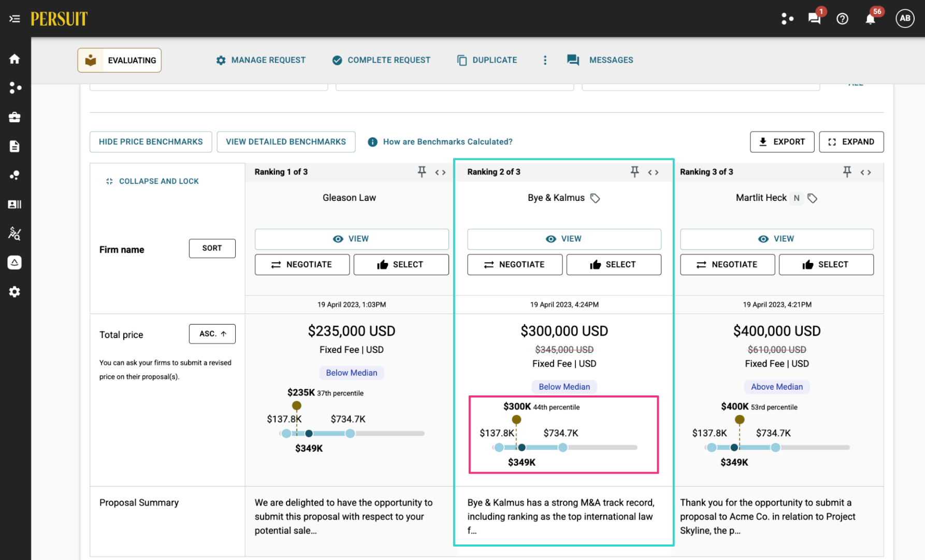
Task: Expand the Ranking 1 of 3 column arrows
Action: [x=441, y=172]
